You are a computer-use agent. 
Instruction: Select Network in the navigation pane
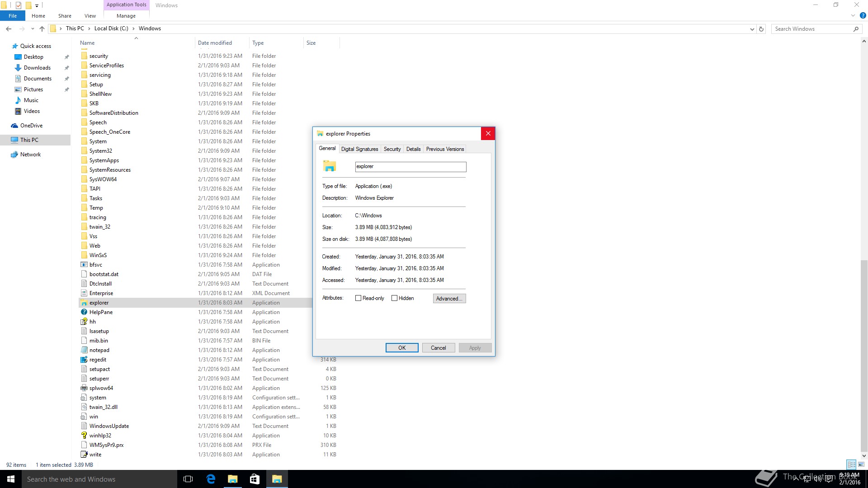pos(30,155)
